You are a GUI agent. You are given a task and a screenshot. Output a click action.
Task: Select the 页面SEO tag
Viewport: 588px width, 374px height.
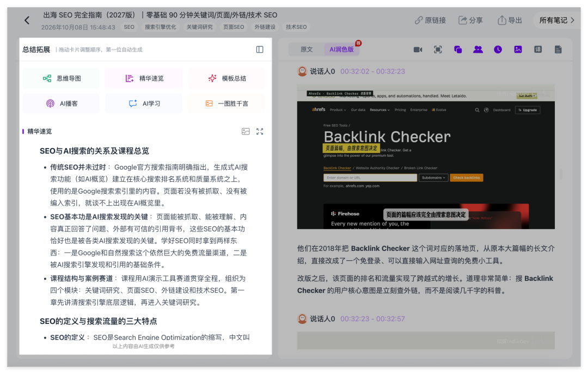234,27
